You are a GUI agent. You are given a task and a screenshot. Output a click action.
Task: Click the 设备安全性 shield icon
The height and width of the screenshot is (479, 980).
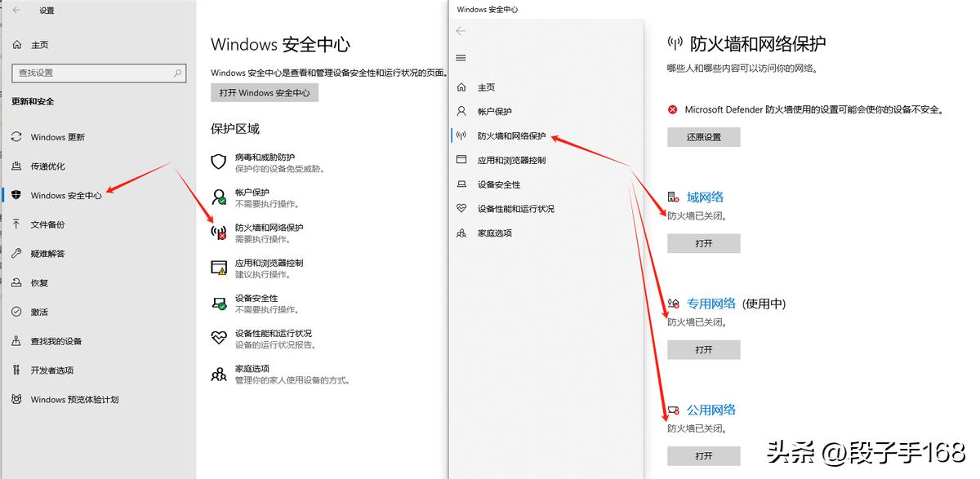click(x=218, y=303)
